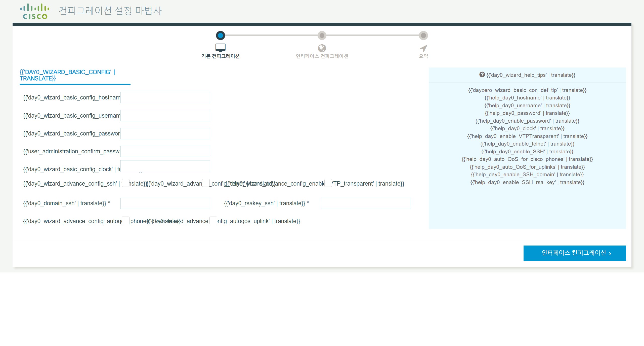Focus the day0_rsakey_ssh input field
Viewport: 644px width, 346px height.
[366, 203]
